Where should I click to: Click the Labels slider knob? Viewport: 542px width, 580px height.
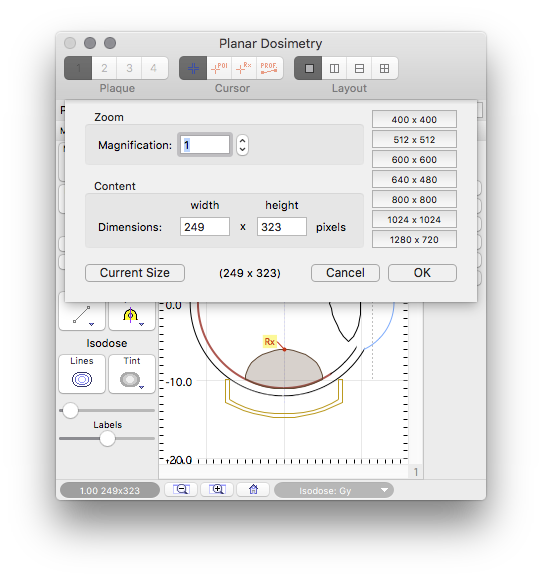pos(107,439)
